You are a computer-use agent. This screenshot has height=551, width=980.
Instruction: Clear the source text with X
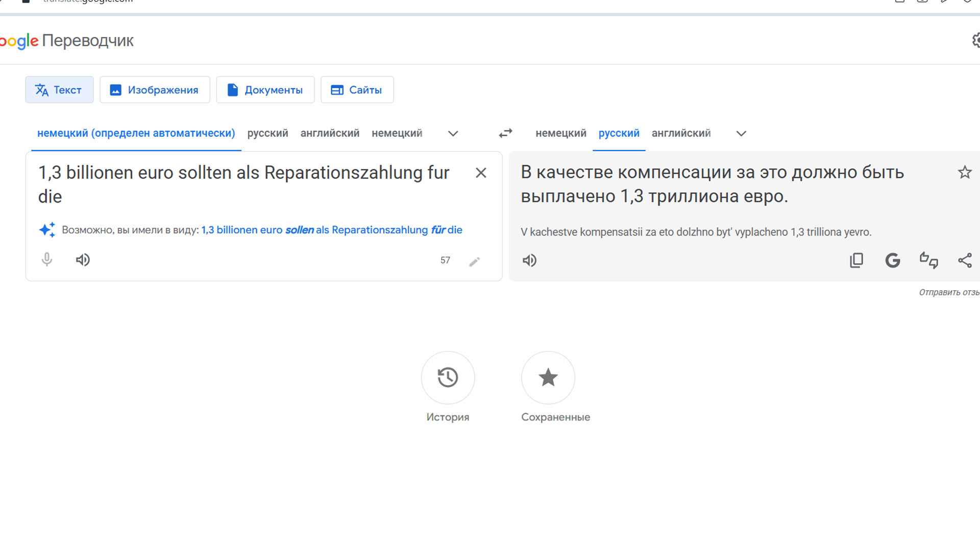(481, 173)
